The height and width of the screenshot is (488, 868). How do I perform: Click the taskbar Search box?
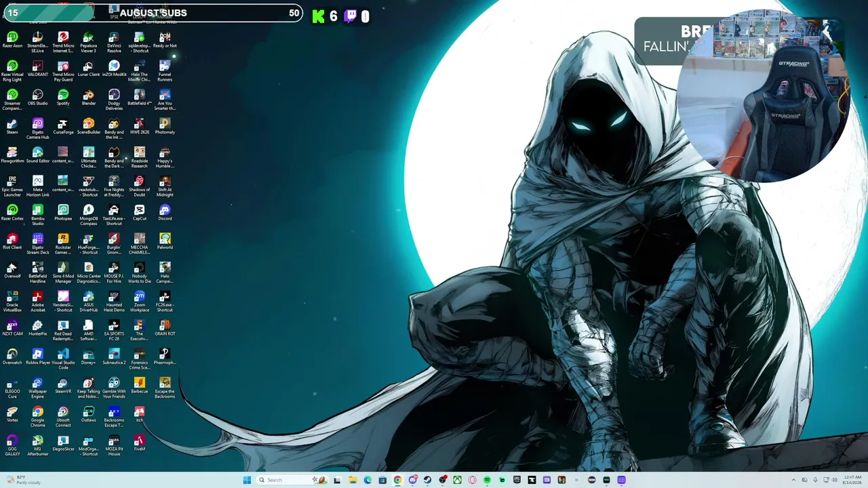click(292, 480)
